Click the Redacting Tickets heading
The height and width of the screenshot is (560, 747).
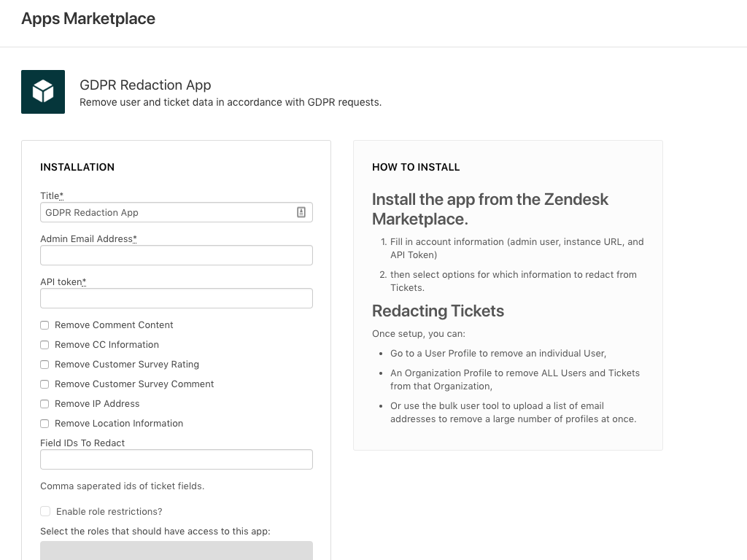438,311
